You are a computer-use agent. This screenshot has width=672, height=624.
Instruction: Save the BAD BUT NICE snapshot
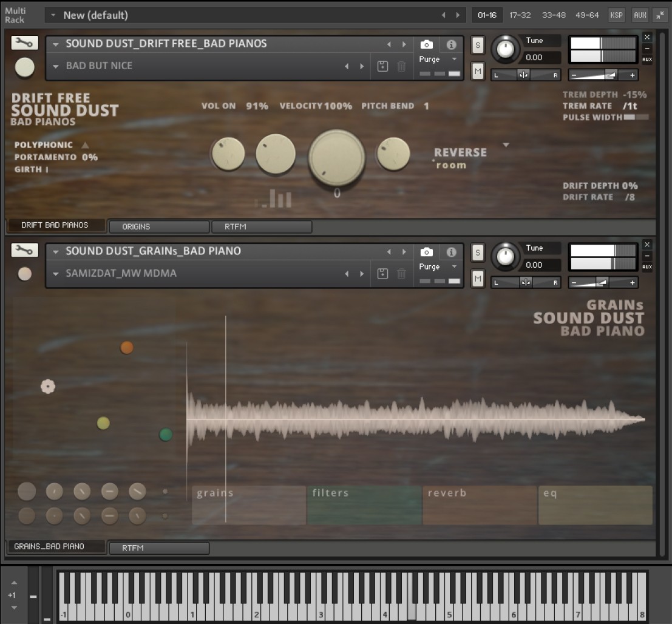pyautogui.click(x=382, y=66)
